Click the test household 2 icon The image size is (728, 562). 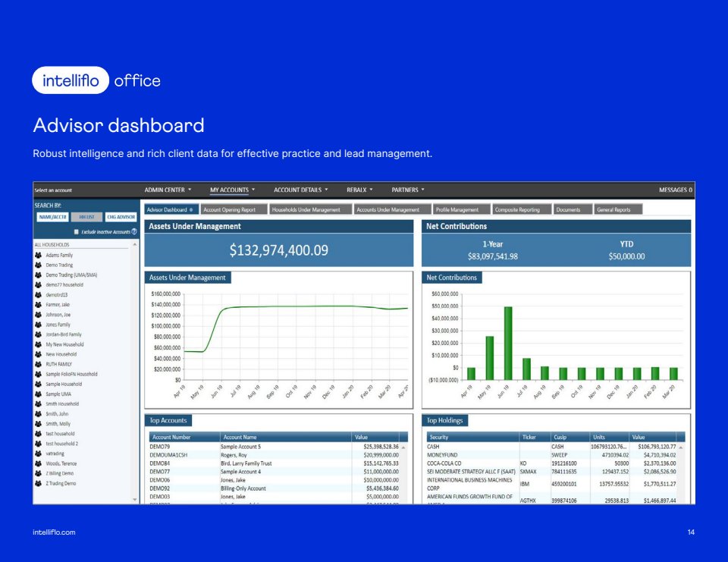[x=38, y=444]
